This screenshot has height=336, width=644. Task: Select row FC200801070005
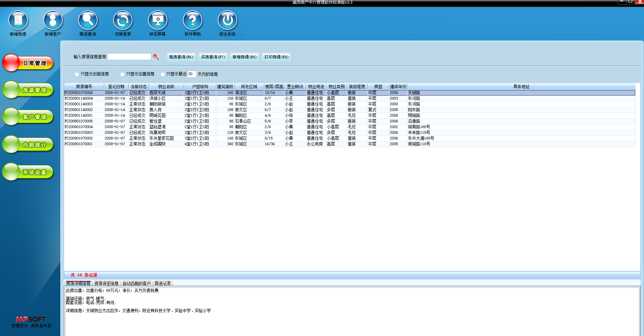point(350,121)
